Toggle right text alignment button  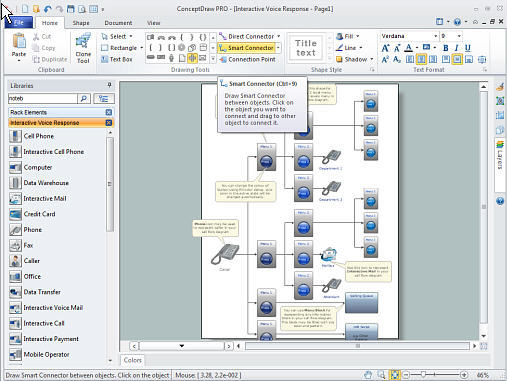pos(433,60)
